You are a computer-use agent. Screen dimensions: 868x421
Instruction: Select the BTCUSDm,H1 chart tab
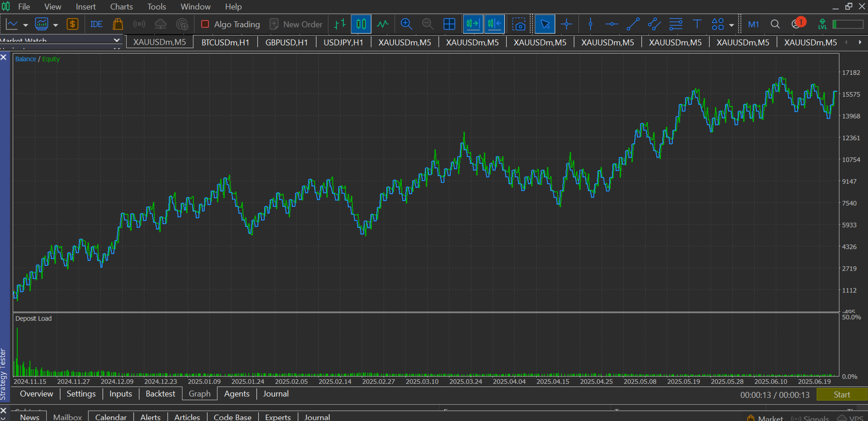225,42
